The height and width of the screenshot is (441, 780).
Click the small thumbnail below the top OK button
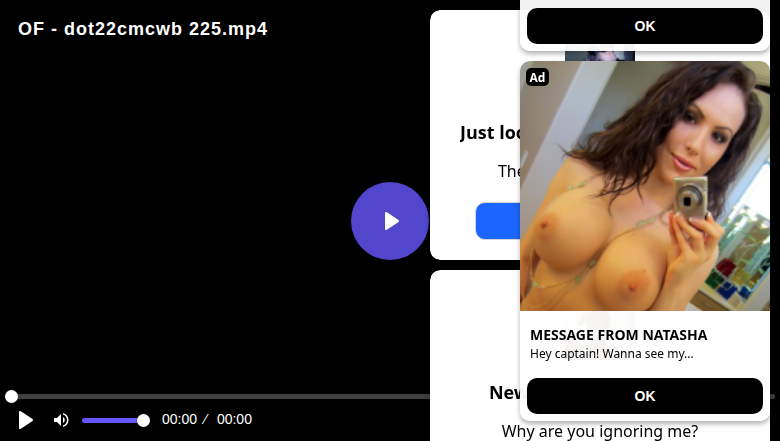[600, 56]
